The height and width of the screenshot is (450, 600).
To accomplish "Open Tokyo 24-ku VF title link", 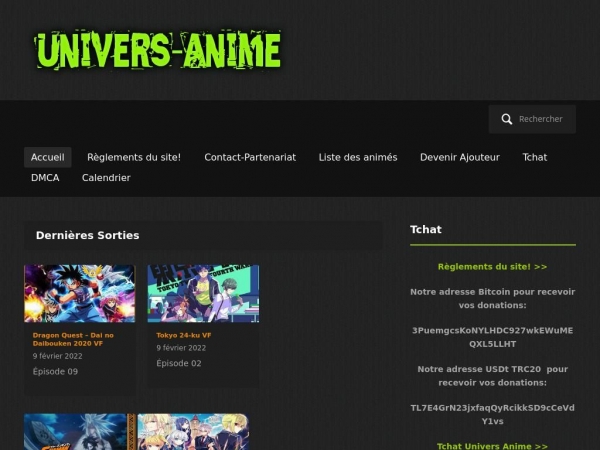I will coord(184,335).
